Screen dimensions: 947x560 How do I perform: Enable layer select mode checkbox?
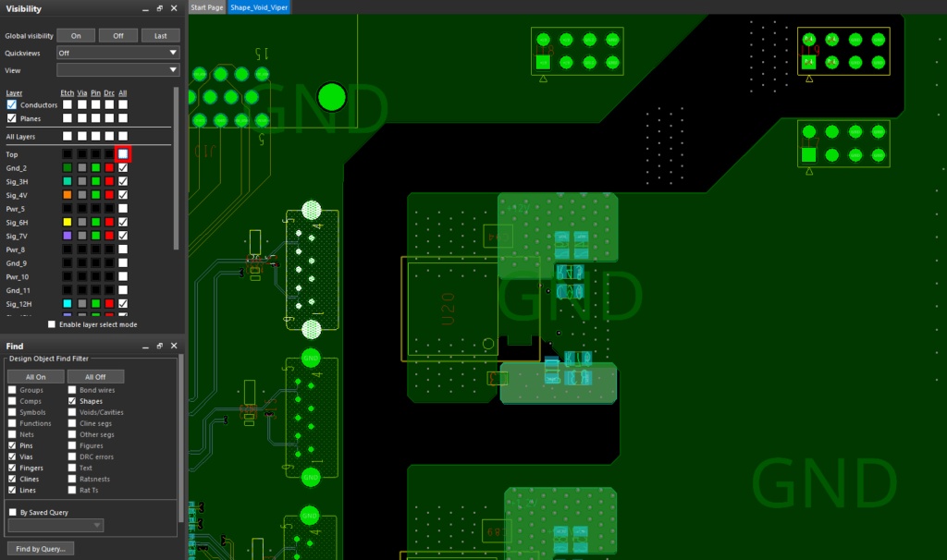(x=52, y=324)
